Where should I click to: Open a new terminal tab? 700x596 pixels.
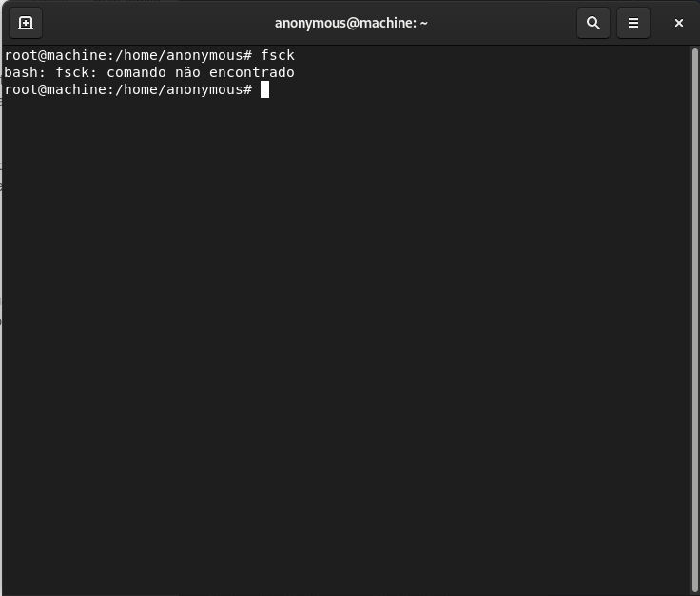(26, 23)
